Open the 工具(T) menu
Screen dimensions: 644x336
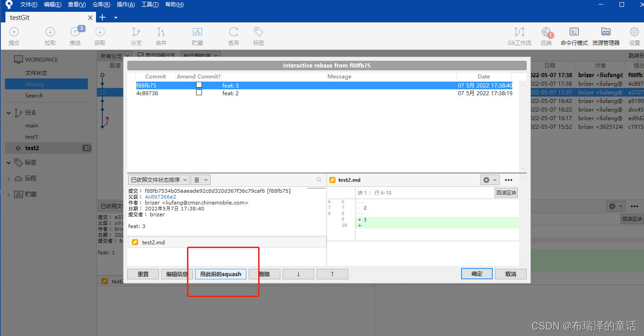pyautogui.click(x=150, y=5)
